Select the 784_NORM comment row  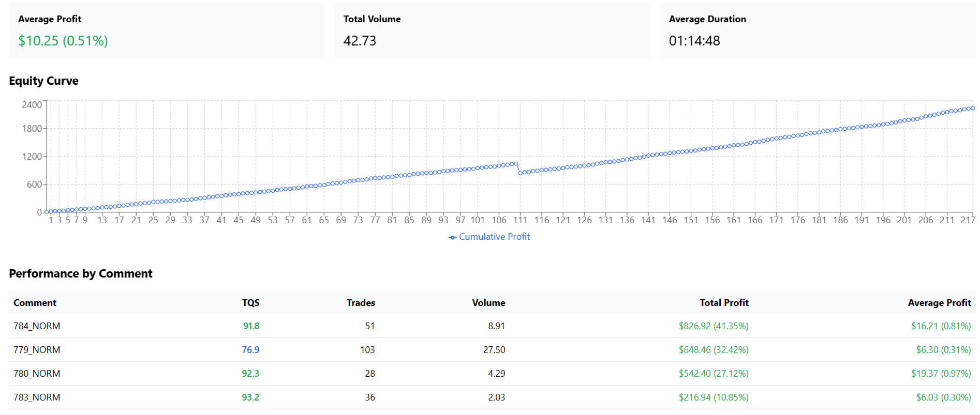(37, 326)
